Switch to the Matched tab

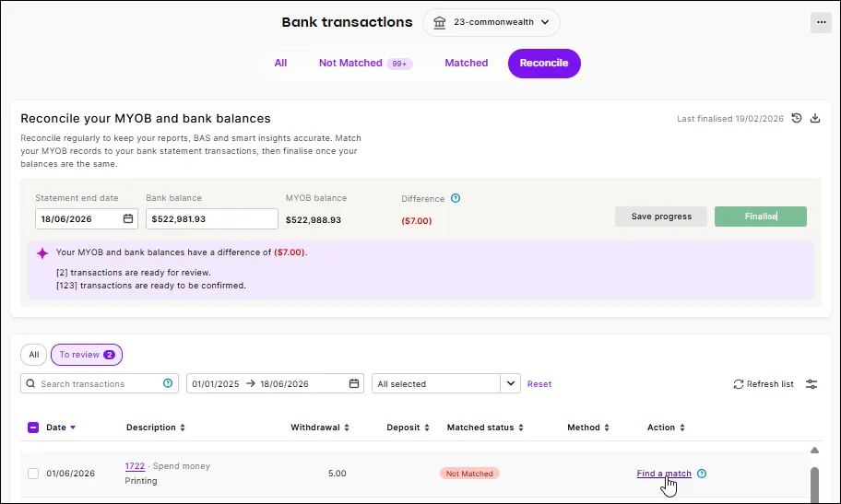point(466,63)
